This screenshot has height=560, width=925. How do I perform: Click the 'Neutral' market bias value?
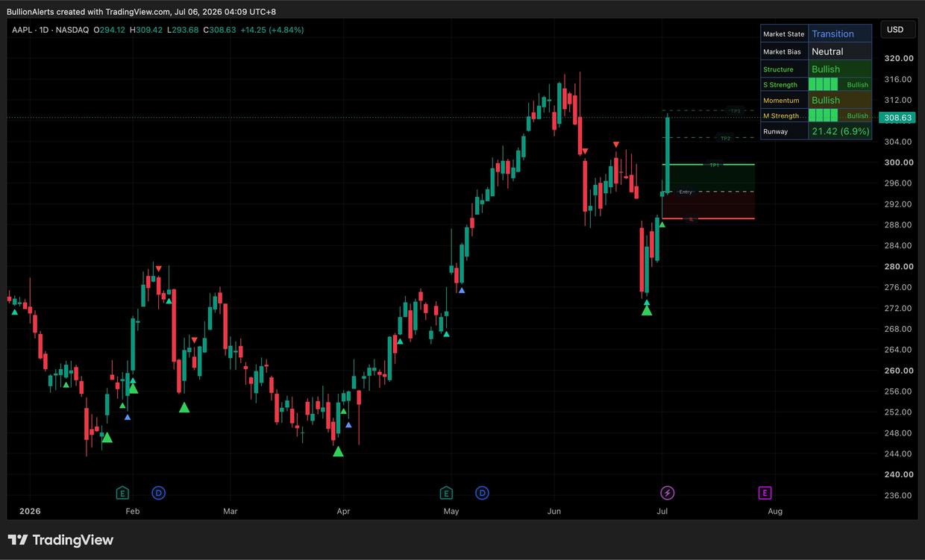827,51
